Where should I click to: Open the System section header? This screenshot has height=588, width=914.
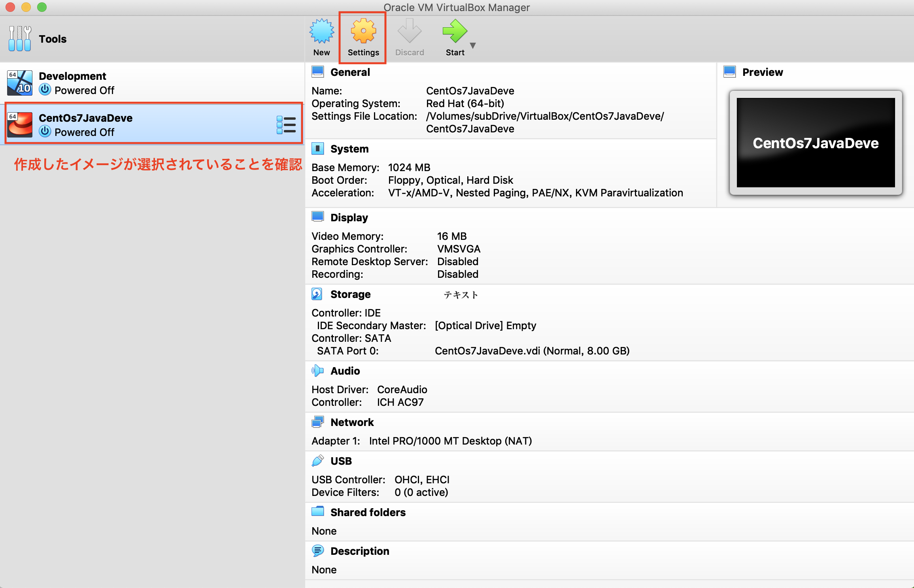349,149
